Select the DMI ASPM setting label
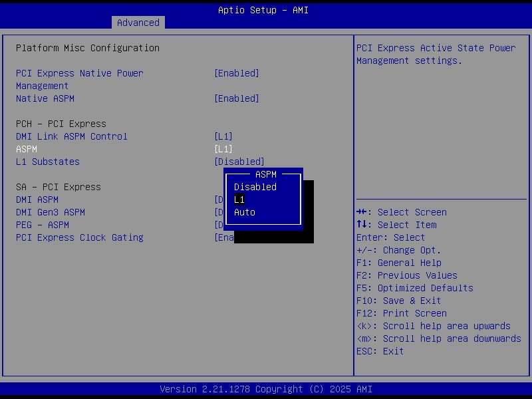This screenshot has height=399, width=532. click(x=37, y=199)
